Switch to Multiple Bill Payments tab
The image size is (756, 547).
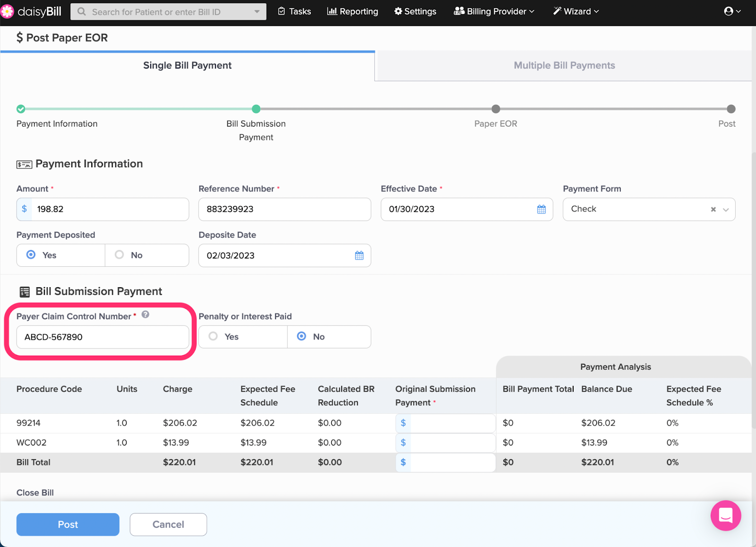(564, 66)
